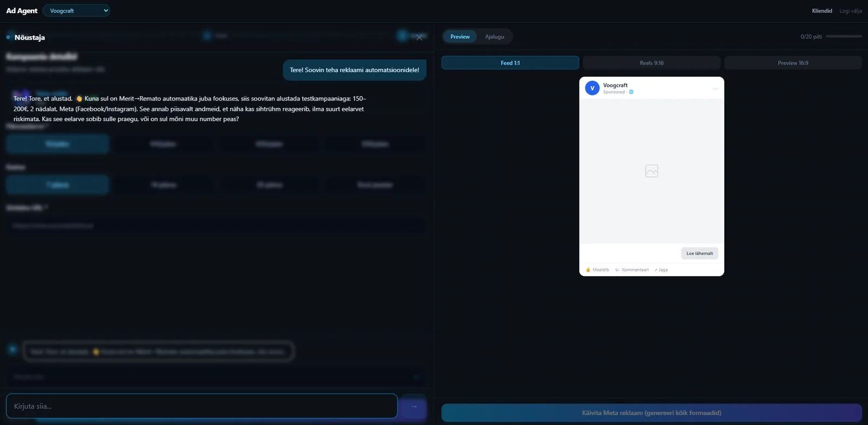The image size is (868, 425).
Task: Close the Nõustaja chat panel
Action: 419,37
